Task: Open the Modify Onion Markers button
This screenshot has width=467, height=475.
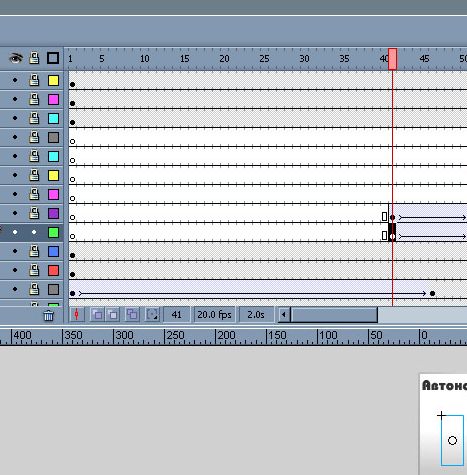Action: (152, 314)
